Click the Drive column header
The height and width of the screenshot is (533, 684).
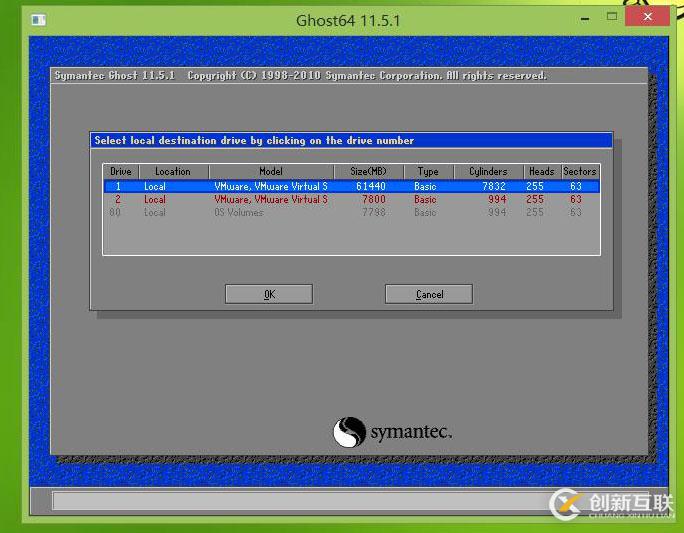(121, 171)
